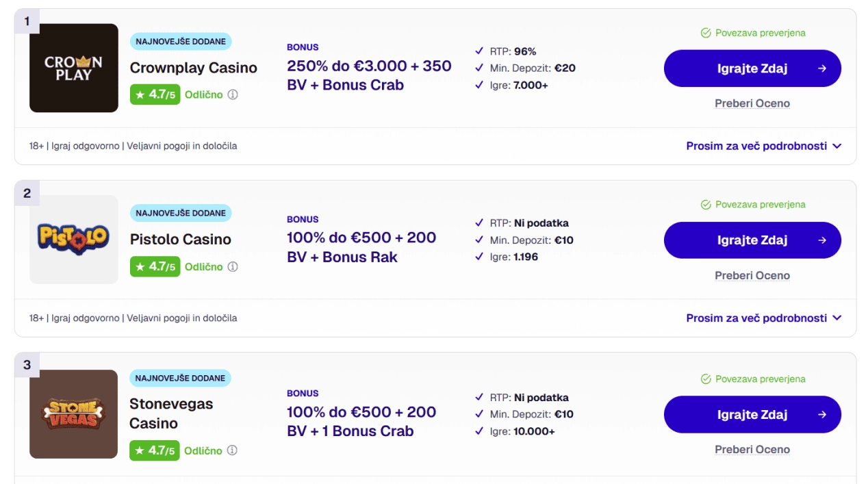
Task: Click the green 4.7/5 star badge for Stonevegas
Action: [x=155, y=450]
